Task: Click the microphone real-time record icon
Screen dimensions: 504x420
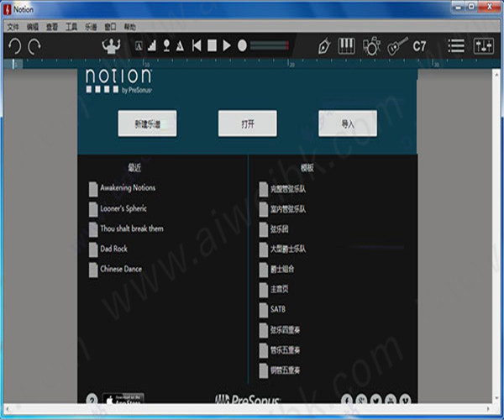Action: tap(166, 45)
